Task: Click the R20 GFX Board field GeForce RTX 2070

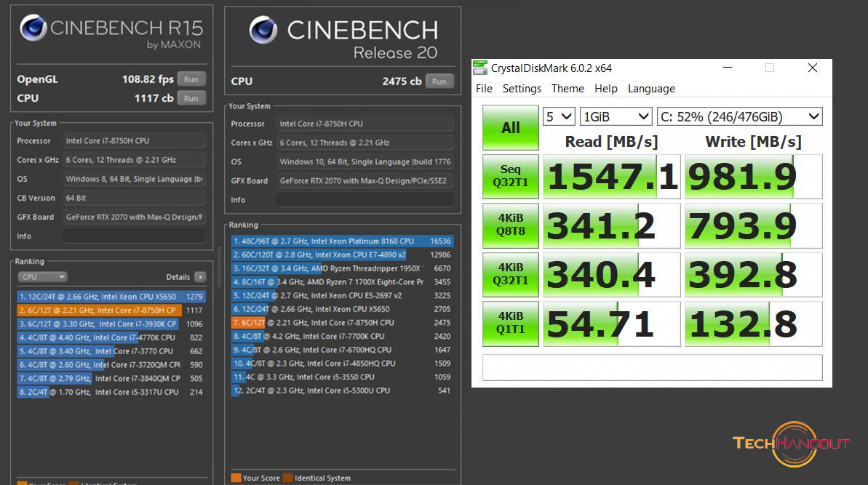Action: click(x=365, y=181)
